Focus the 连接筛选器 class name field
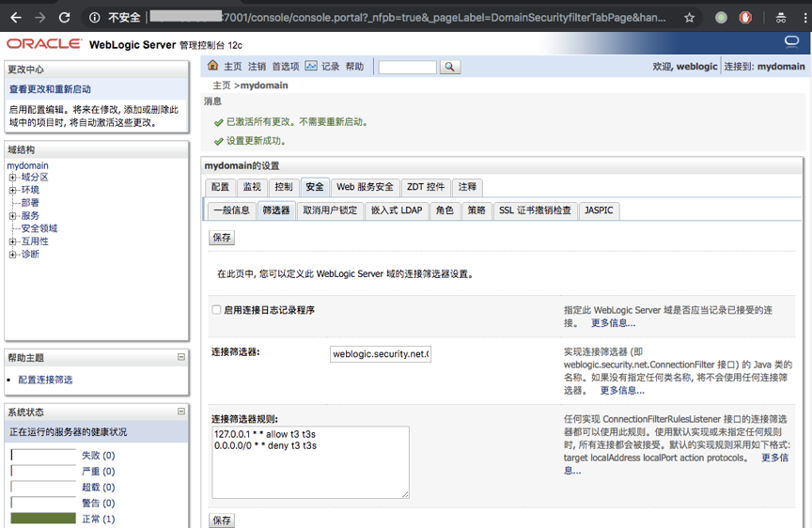The height and width of the screenshot is (528, 812). tap(381, 354)
